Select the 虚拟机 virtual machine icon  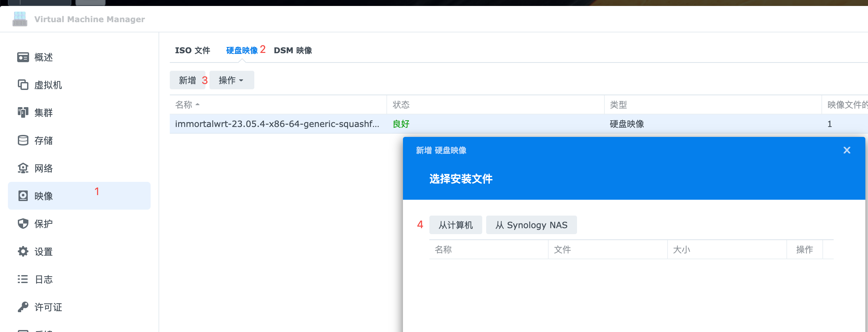click(x=23, y=85)
